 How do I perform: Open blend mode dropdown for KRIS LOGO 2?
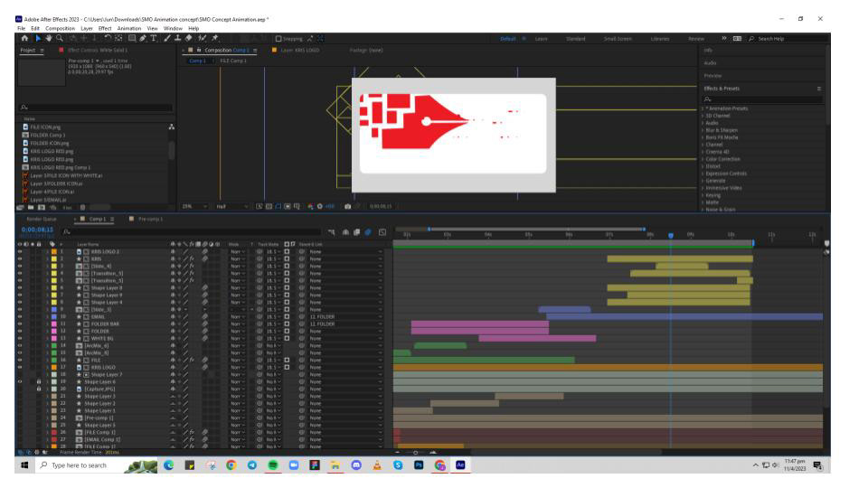tap(238, 252)
